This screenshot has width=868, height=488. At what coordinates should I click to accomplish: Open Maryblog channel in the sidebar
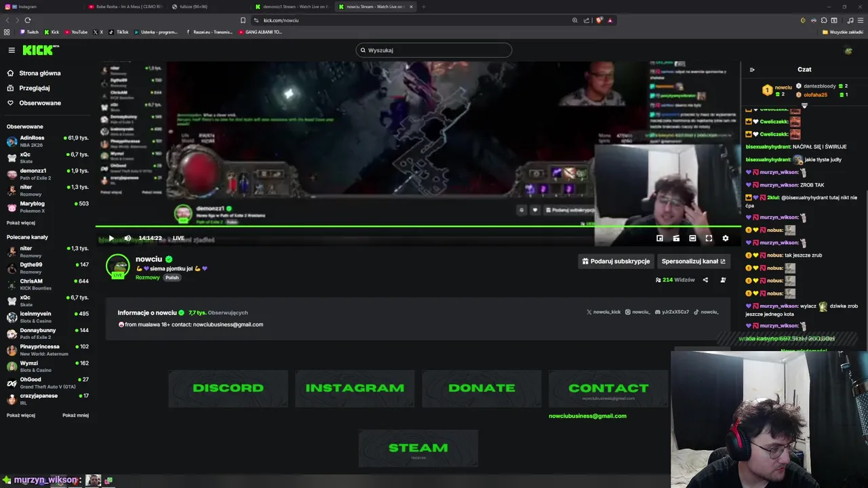[x=46, y=207]
